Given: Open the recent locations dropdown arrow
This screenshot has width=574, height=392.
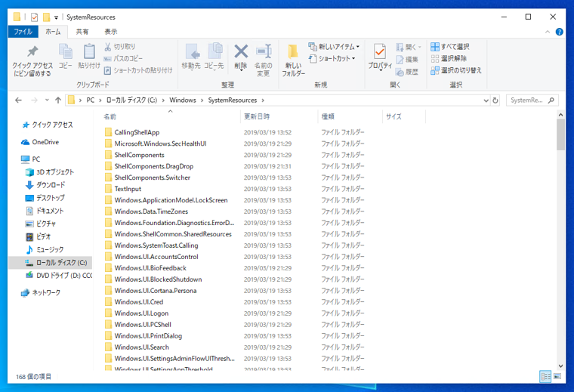Looking at the screenshot, I should point(47,100).
